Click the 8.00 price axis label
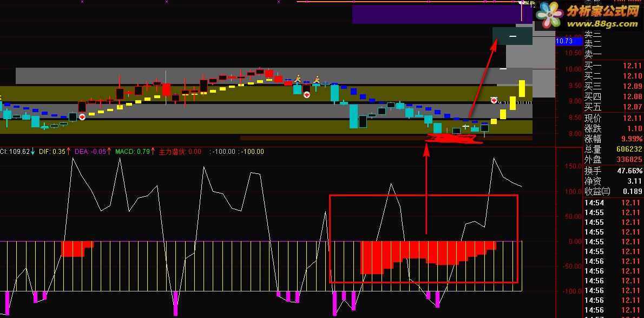The width and height of the screenshot is (644, 318). (574, 134)
